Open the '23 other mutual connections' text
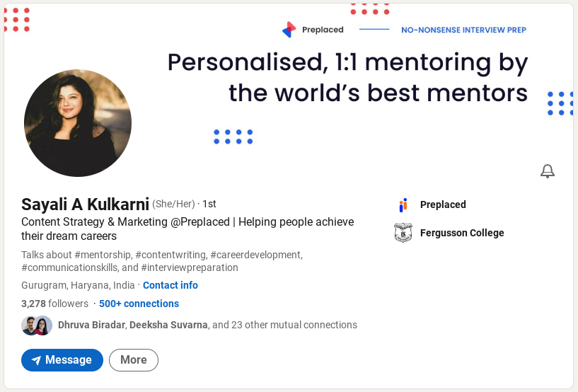This screenshot has width=578, height=392. click(x=294, y=325)
